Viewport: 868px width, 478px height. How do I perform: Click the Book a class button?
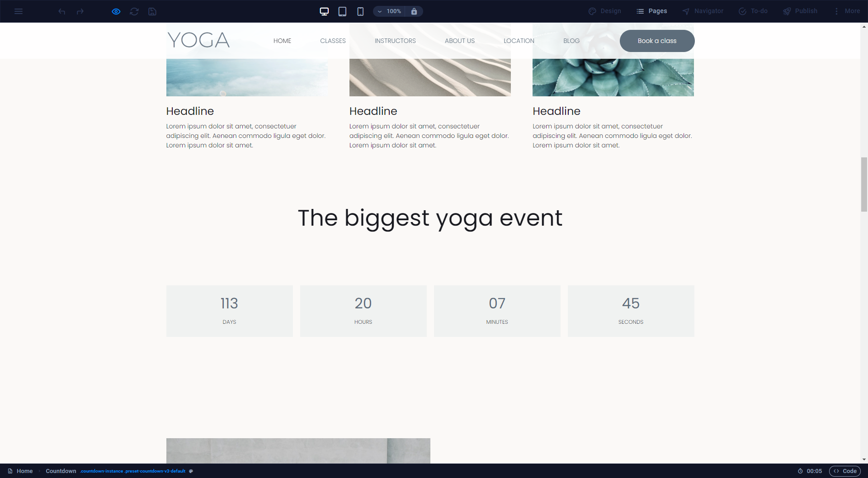(657, 41)
